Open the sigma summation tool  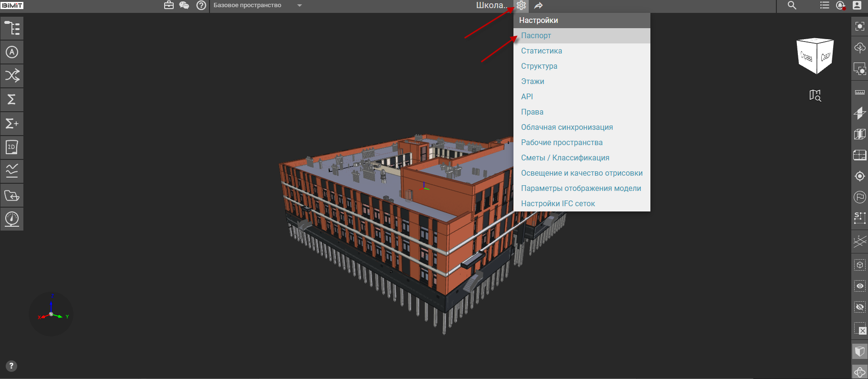(x=12, y=99)
